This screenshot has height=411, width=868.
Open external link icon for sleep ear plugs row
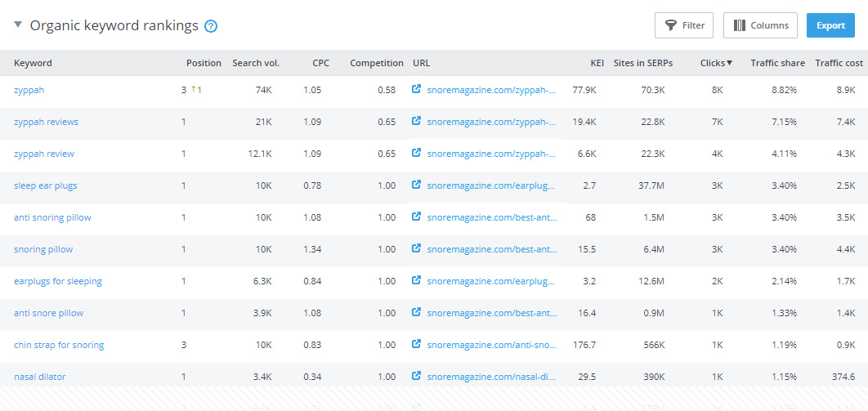[417, 185]
